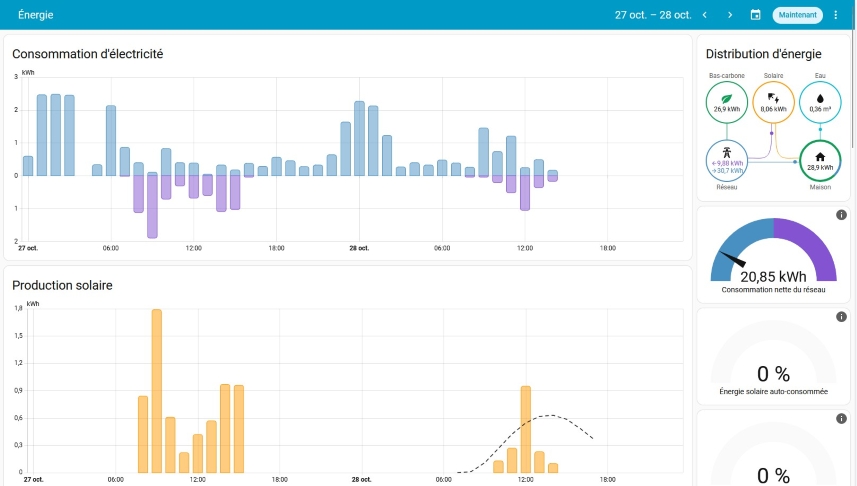Click the Maison house icon

click(820, 157)
